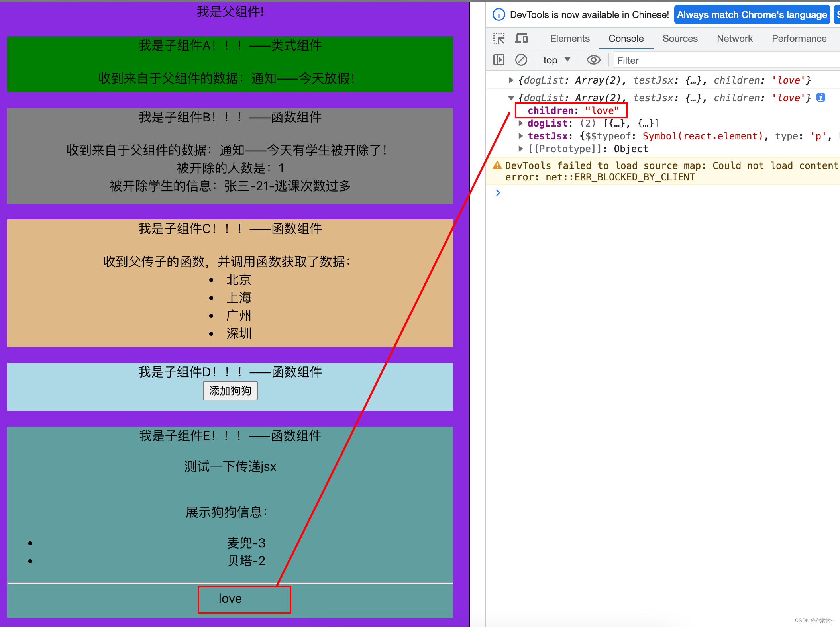Click the 我是子组件D heading text
The image size is (840, 627).
[230, 372]
